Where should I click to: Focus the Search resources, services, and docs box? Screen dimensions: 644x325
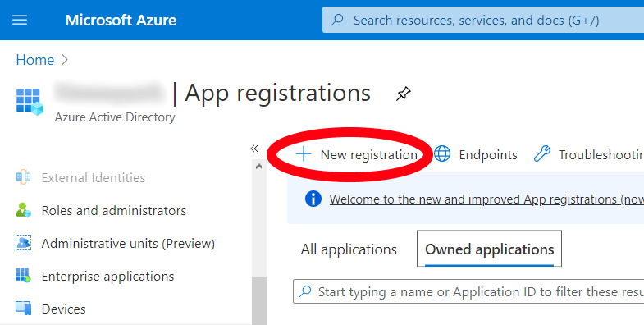pos(483,20)
